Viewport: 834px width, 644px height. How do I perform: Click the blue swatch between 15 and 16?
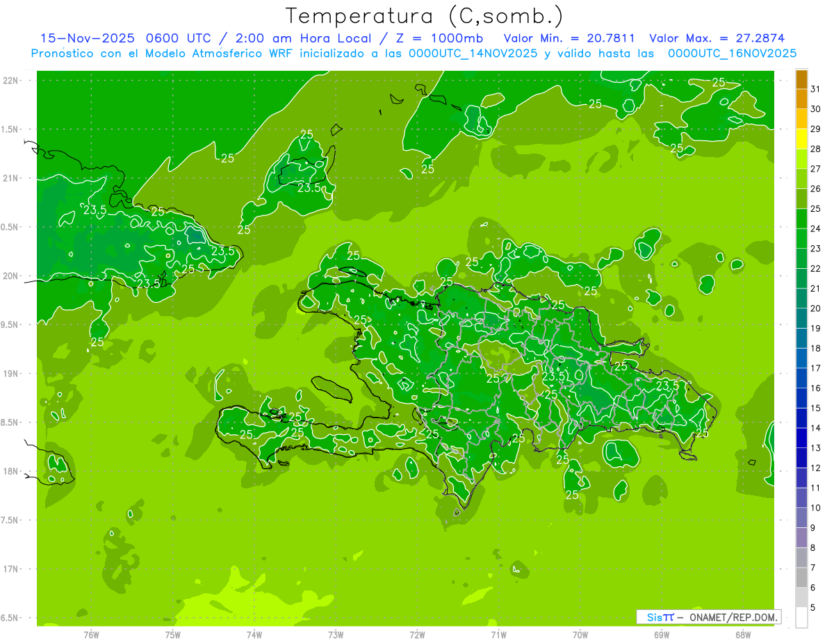point(801,398)
